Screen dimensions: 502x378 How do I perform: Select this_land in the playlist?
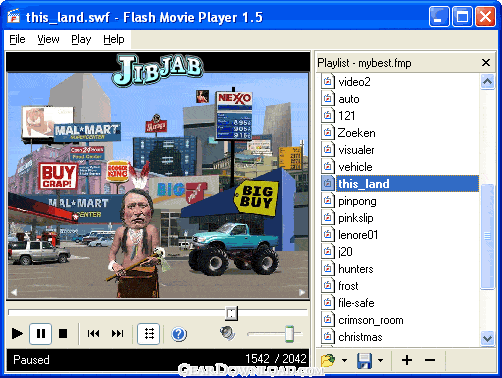(x=399, y=184)
